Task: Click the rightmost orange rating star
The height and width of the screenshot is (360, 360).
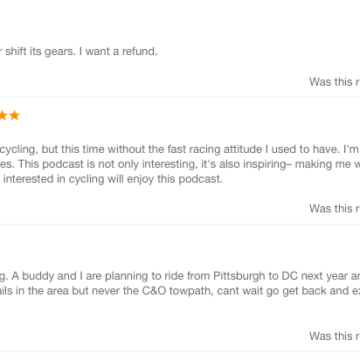Action: (x=14, y=116)
